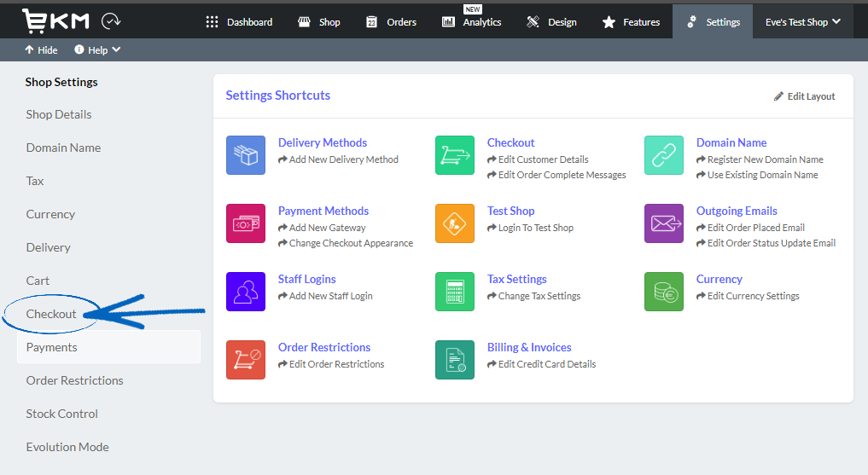Image resolution: width=868 pixels, height=475 pixels.
Task: Open Stock Control in the sidebar
Action: (x=62, y=414)
